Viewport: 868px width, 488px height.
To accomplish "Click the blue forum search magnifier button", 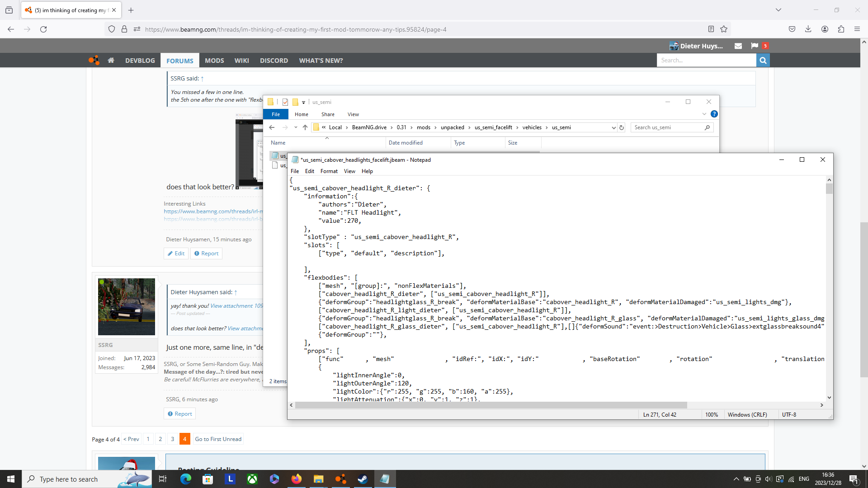I will tap(763, 60).
